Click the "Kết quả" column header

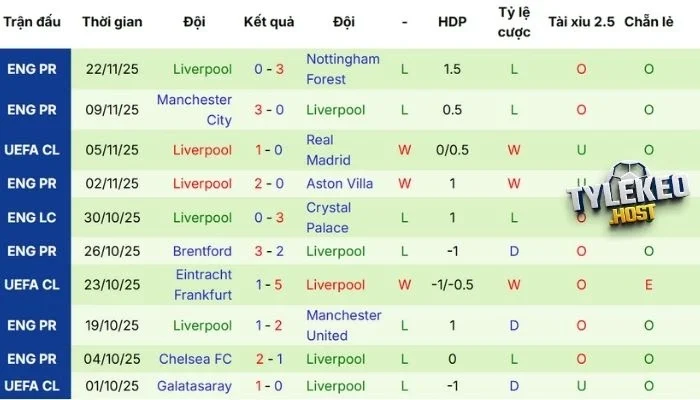pyautogui.click(x=269, y=21)
